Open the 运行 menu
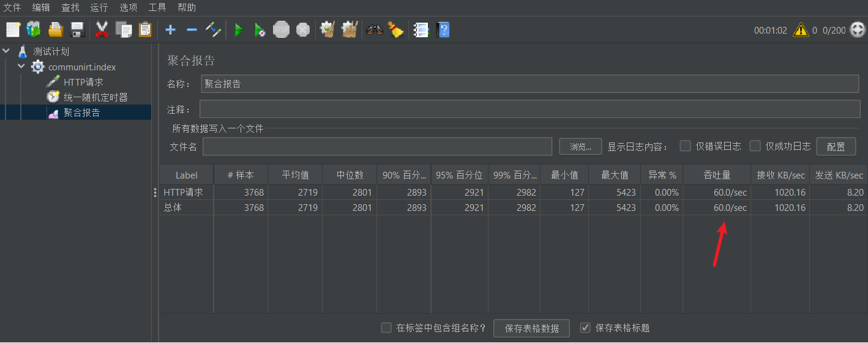 99,7
